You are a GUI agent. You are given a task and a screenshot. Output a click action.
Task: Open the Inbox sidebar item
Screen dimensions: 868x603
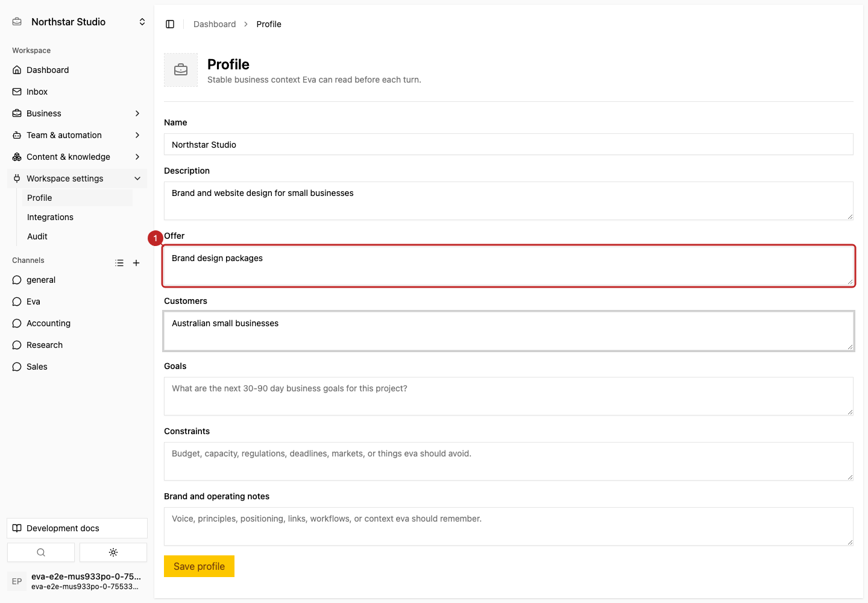click(77, 92)
